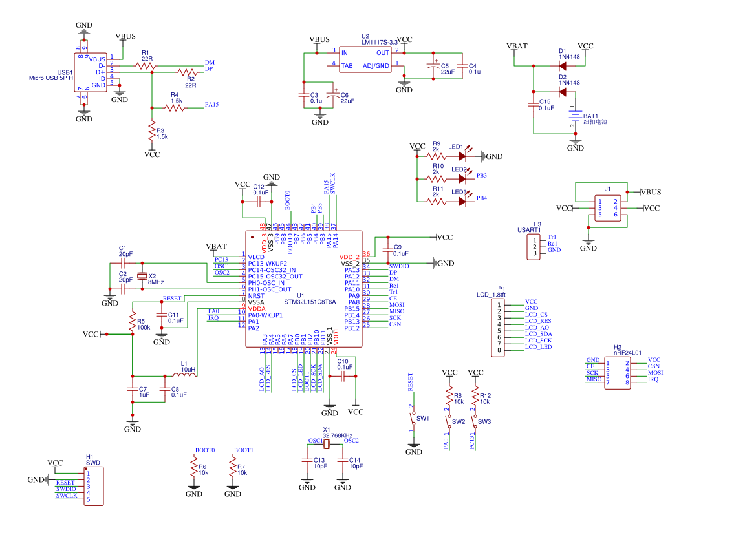This screenshot has height=535, width=756.
Task: Select capacitor C14 10pF symbol
Action: click(343, 460)
